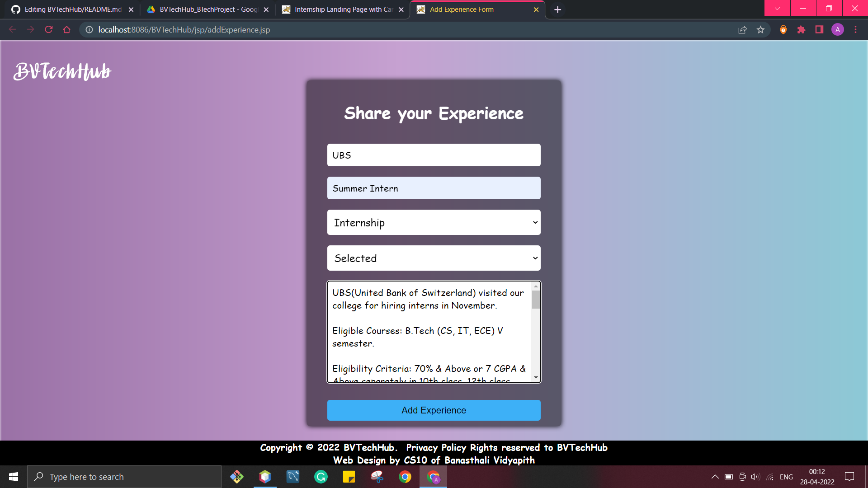Viewport: 868px width, 488px height.
Task: Switch to Editing BVTechHub/README.md tab
Action: pos(72,9)
